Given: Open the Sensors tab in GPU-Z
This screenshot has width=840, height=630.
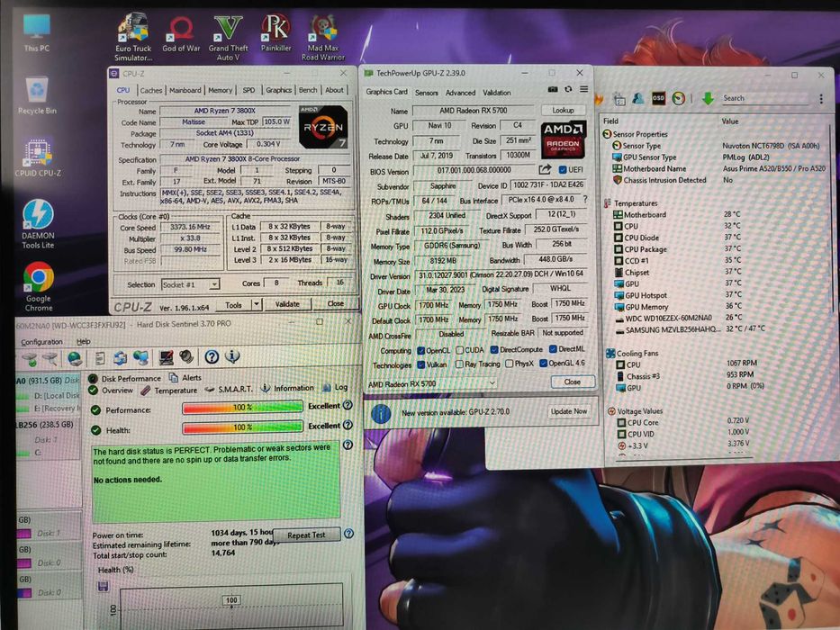Looking at the screenshot, I should [427, 93].
